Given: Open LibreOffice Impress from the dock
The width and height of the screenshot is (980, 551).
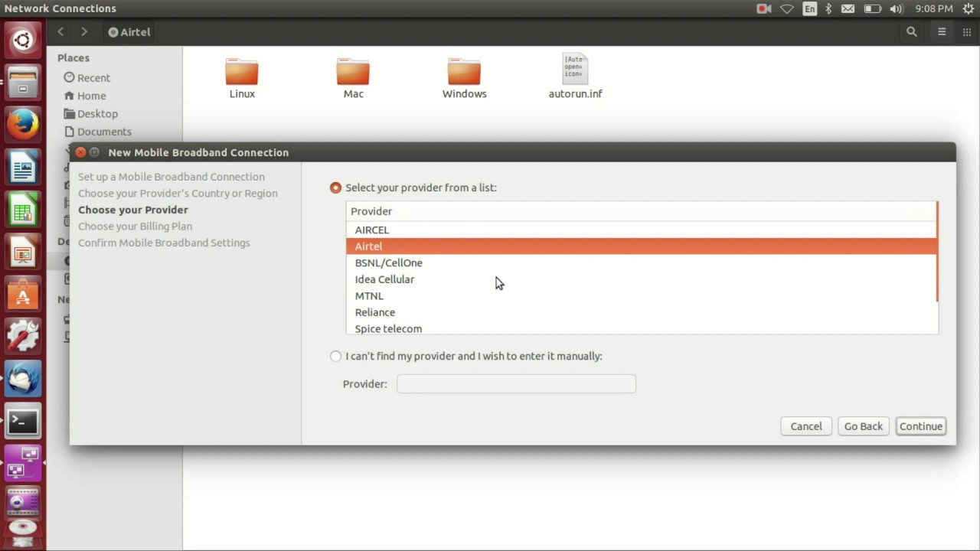Looking at the screenshot, I should (x=23, y=252).
